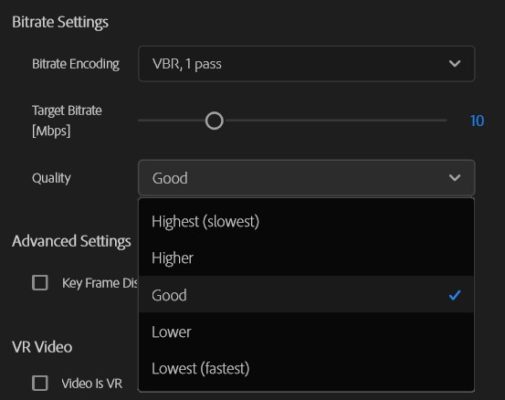Click the Bitrate Settings section heading

(x=60, y=22)
